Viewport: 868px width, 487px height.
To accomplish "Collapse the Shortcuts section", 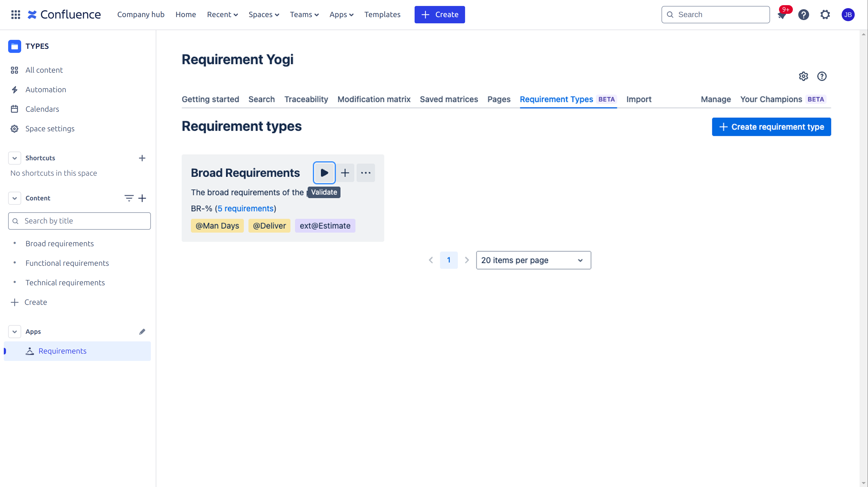I will pos(14,158).
